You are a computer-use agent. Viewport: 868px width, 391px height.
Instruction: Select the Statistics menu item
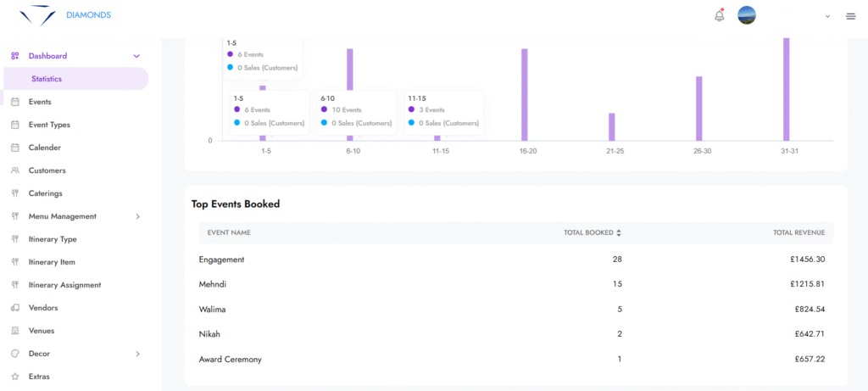47,79
